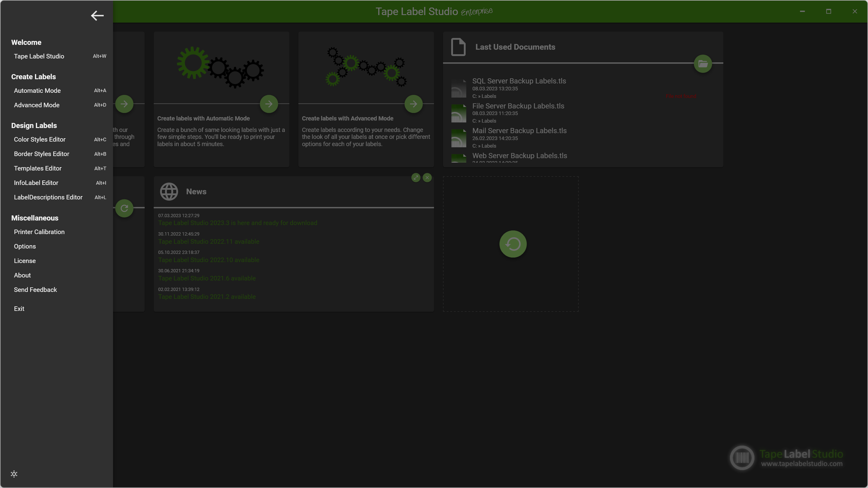868x488 pixels.
Task: Click Mail Server Backup Labels file icon
Action: pyautogui.click(x=459, y=138)
